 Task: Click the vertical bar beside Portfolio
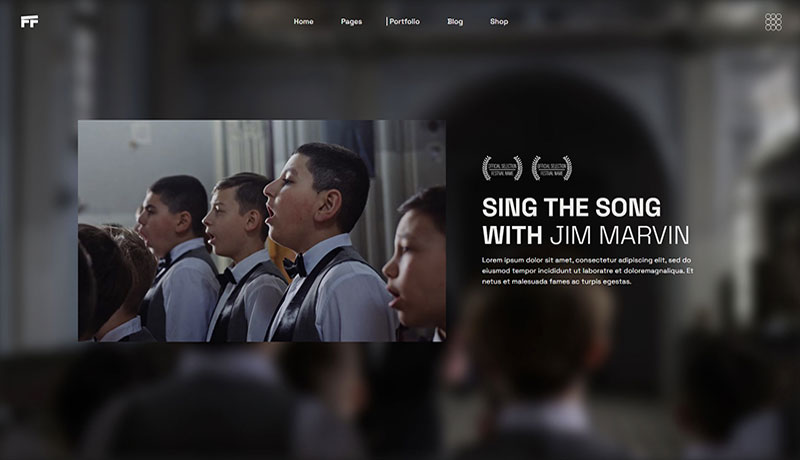(x=387, y=21)
